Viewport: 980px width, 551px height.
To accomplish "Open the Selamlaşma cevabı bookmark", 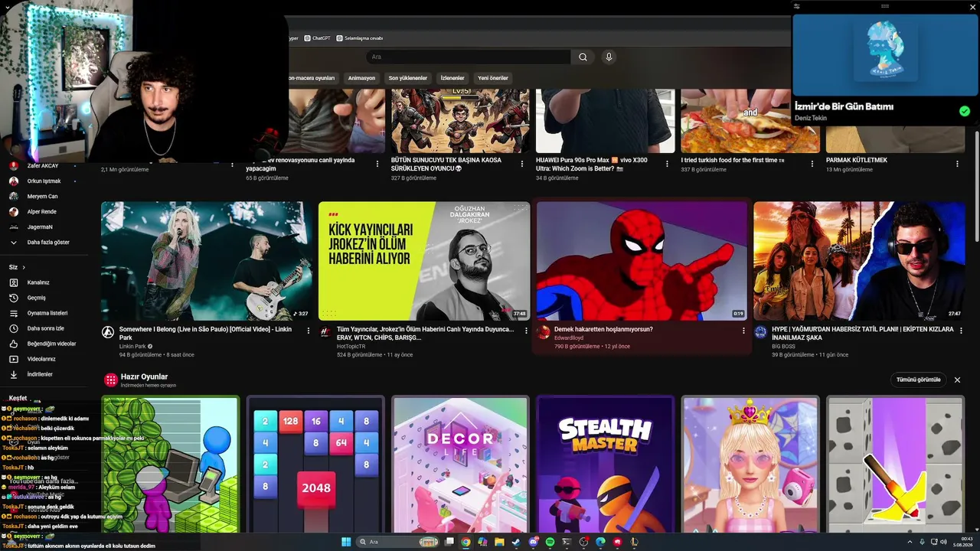I will (359, 37).
